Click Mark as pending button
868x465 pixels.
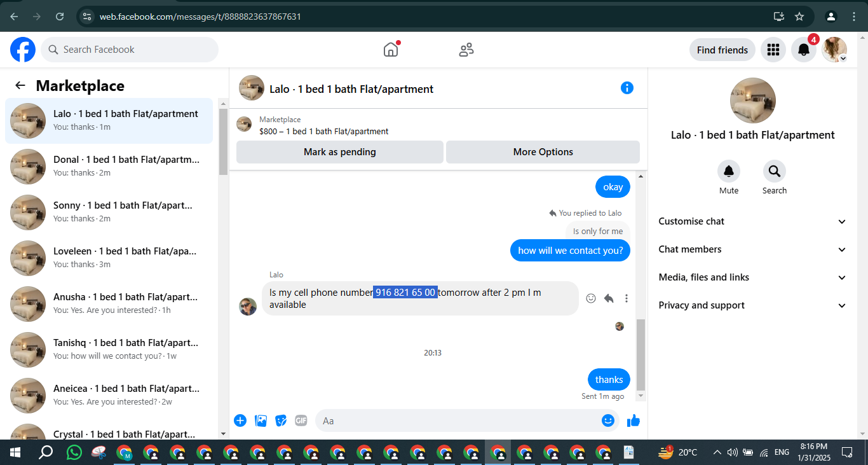coord(340,152)
